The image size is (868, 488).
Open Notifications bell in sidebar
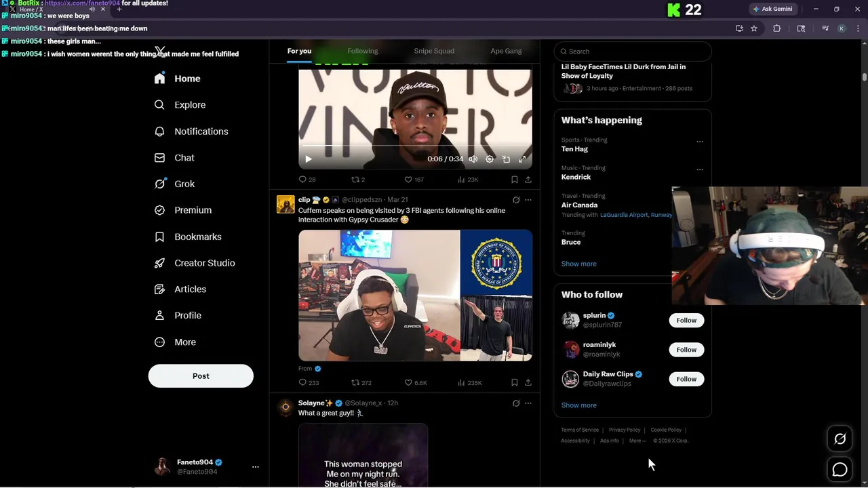click(x=159, y=131)
